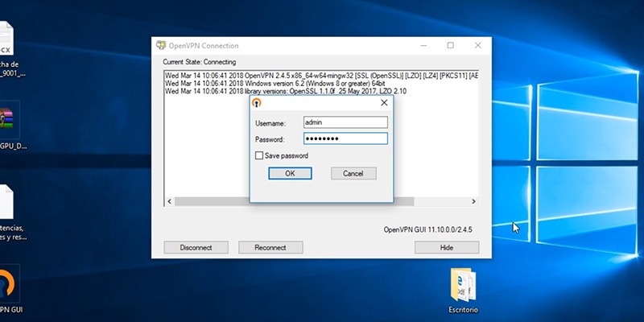Screen dimensions: 644x322
Task: Close the credentials dialog with X
Action: [x=384, y=103]
